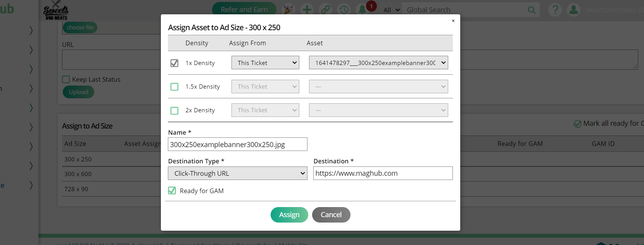Screen dimensions: 644x245
Task: Open the help question mark icon
Action: tap(555, 10)
